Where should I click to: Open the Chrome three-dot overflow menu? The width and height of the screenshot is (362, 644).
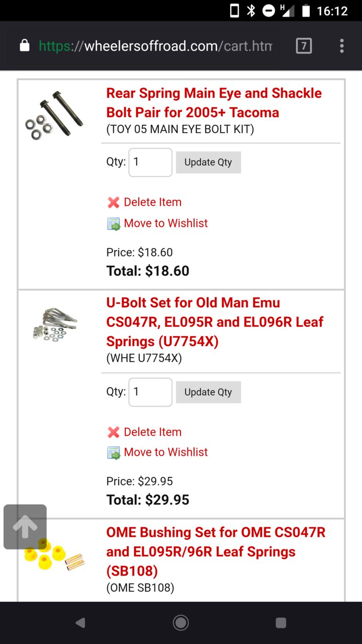point(342,46)
